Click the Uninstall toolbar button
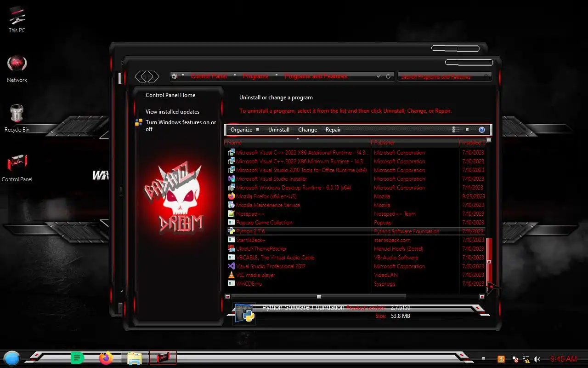588x368 pixels. pos(279,130)
